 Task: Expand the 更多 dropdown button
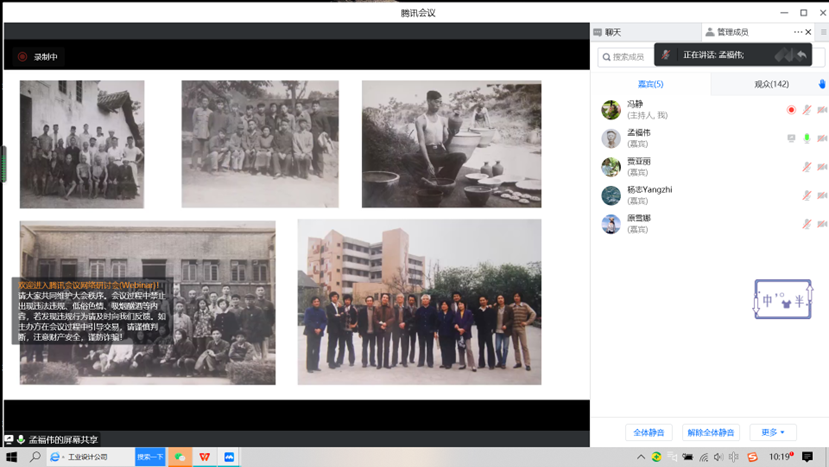click(x=773, y=432)
